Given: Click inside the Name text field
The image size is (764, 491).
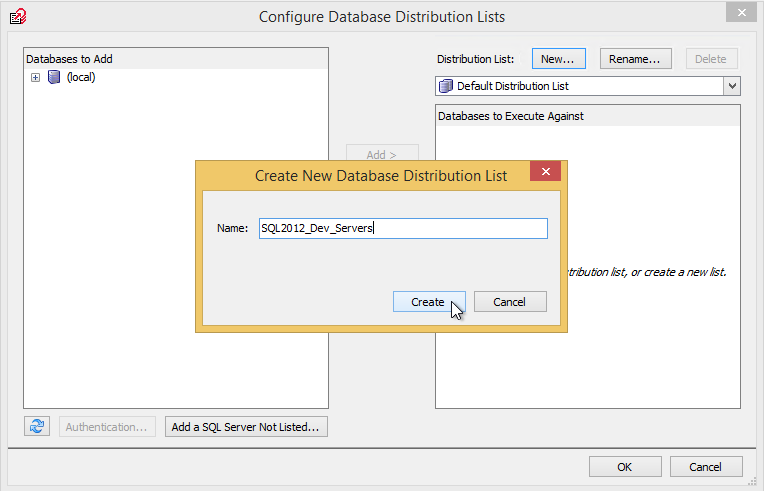Looking at the screenshot, I should coord(402,229).
